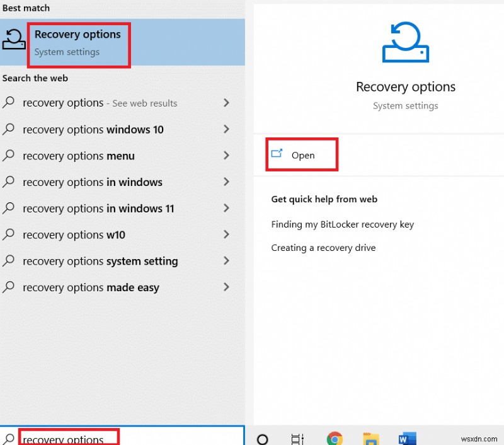Viewport: 504px width, 445px height.
Task: Click the Cortana circle icon on the taskbar
Action: (263, 438)
